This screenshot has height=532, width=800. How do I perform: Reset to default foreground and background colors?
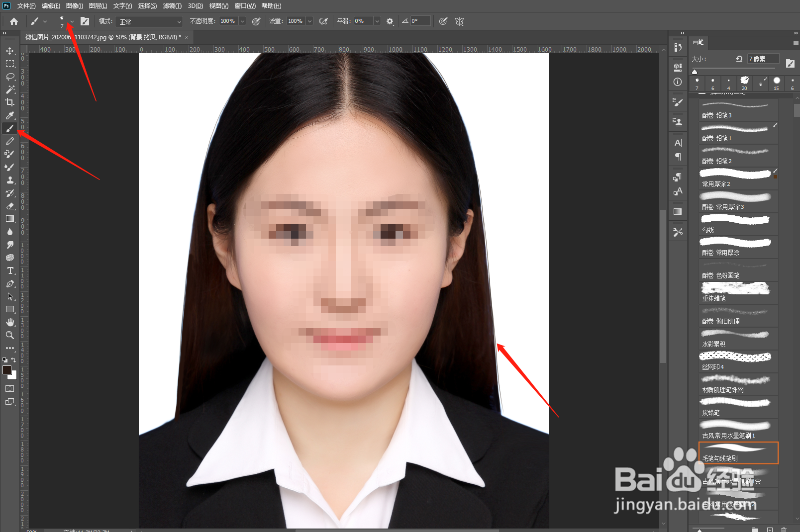pos(5,359)
